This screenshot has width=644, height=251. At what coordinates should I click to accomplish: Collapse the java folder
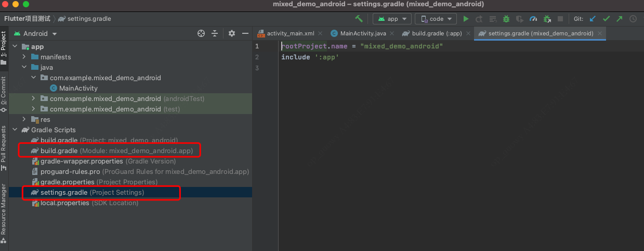(24, 67)
